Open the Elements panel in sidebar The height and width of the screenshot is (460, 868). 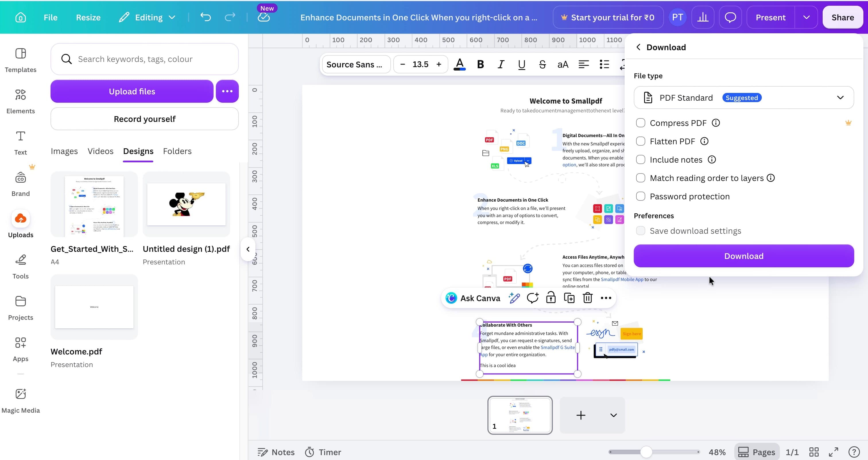21,100
